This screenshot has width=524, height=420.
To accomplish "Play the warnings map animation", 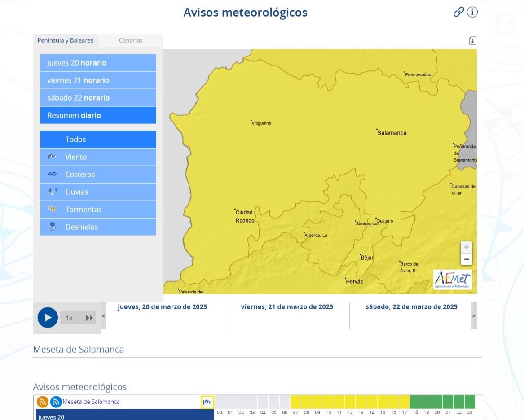I will click(x=48, y=318).
